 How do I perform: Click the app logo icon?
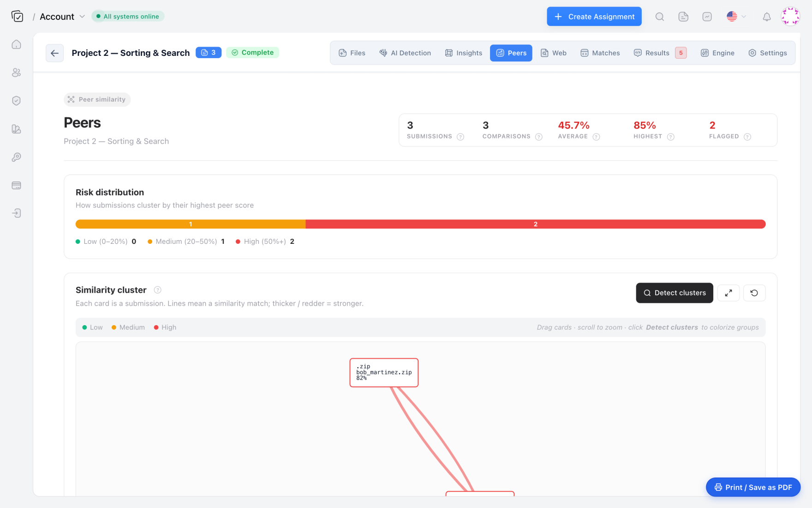point(17,17)
